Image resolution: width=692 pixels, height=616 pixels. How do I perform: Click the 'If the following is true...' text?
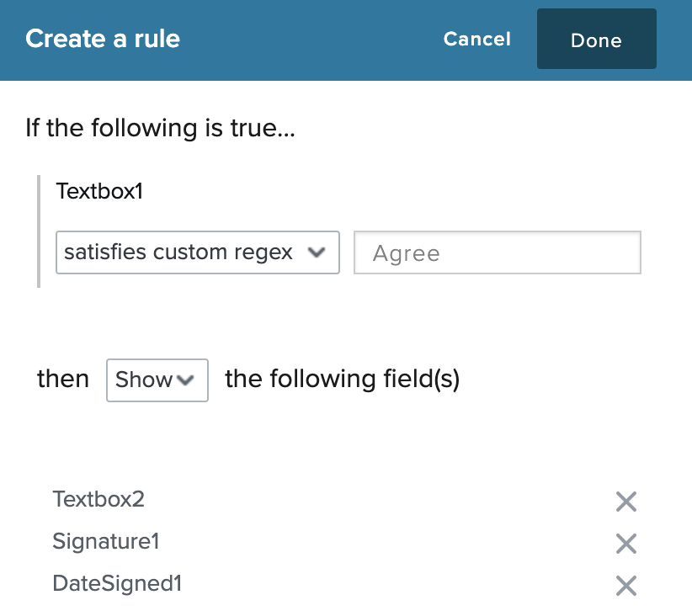(x=160, y=128)
